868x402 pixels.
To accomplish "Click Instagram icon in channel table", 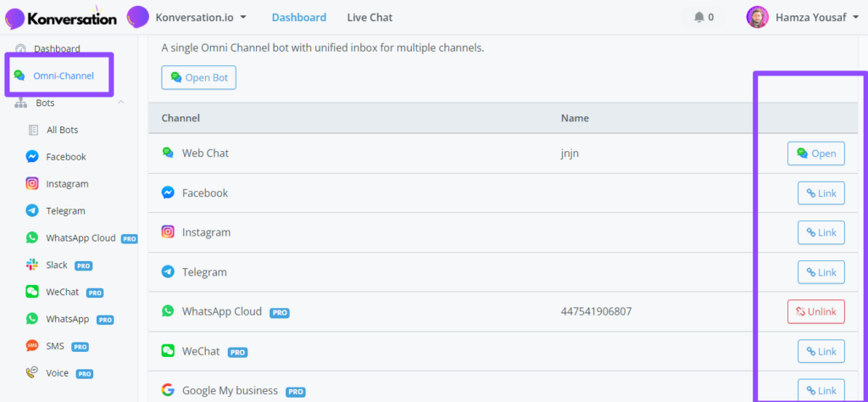I will click(x=168, y=232).
